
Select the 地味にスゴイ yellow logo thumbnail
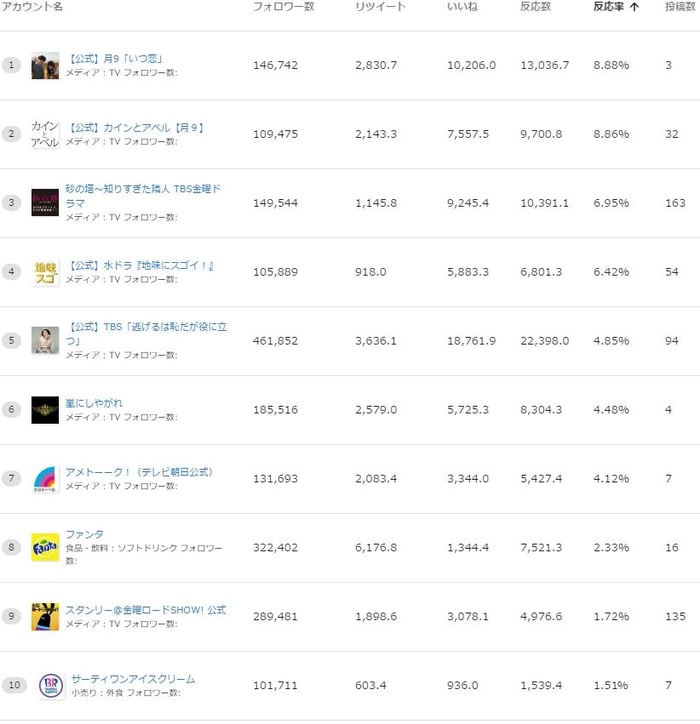pyautogui.click(x=45, y=272)
